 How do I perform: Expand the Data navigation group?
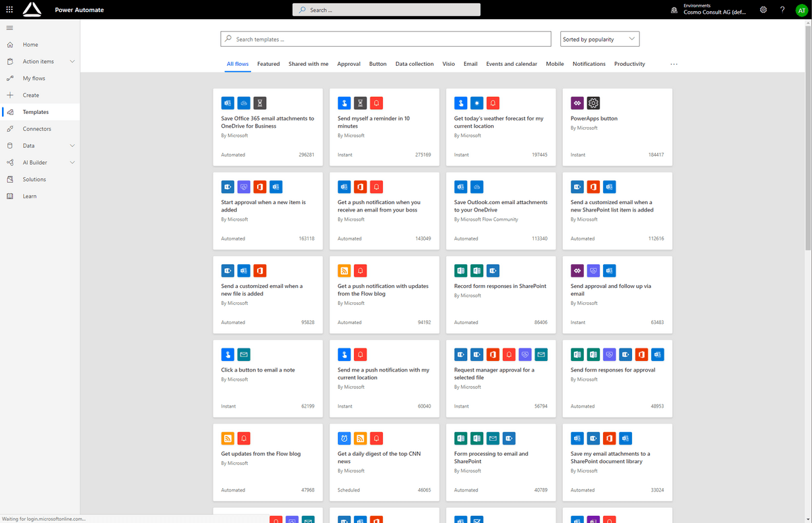click(72, 146)
